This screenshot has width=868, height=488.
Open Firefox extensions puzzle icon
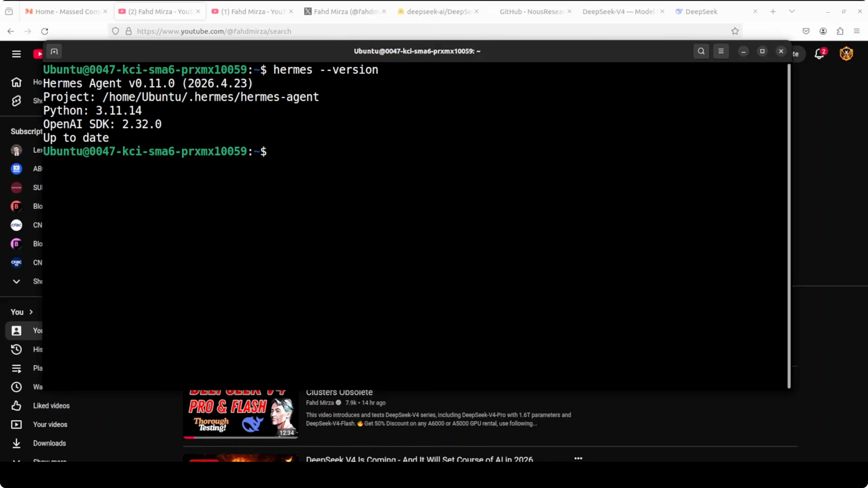coord(840,31)
